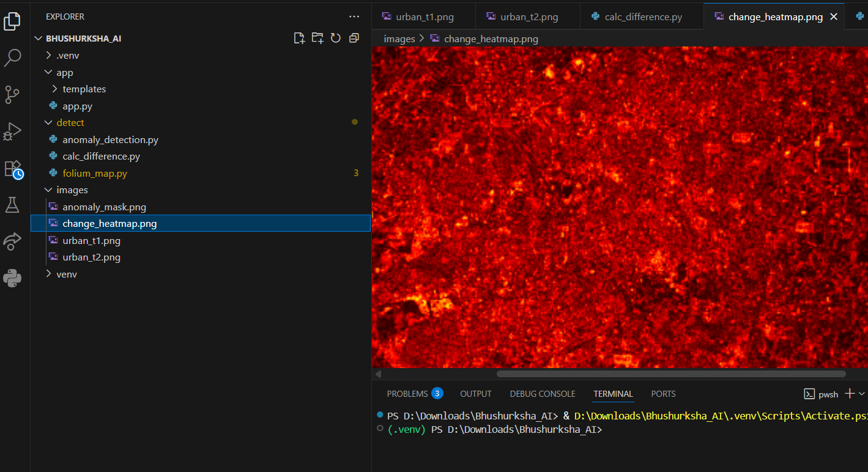Click the New Folder icon in Explorer
This screenshot has height=472, width=868.
click(317, 38)
